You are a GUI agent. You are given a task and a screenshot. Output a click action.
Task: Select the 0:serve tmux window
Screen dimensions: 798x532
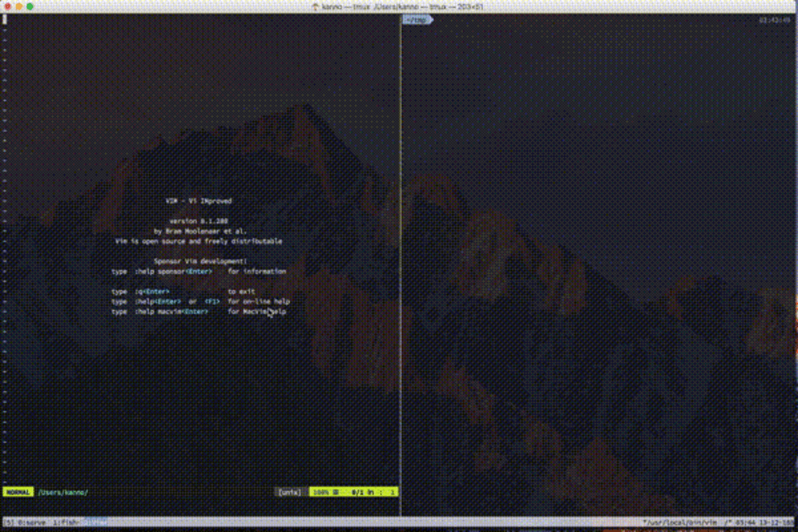(32, 522)
